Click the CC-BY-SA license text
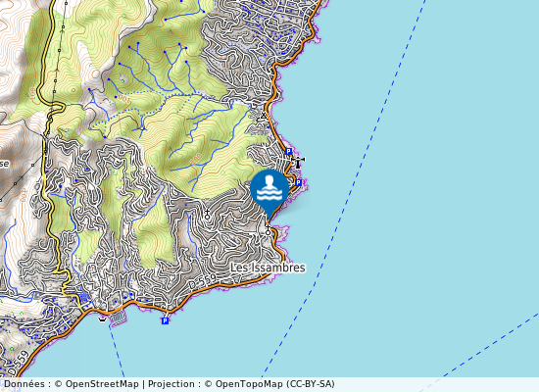 coord(311,384)
